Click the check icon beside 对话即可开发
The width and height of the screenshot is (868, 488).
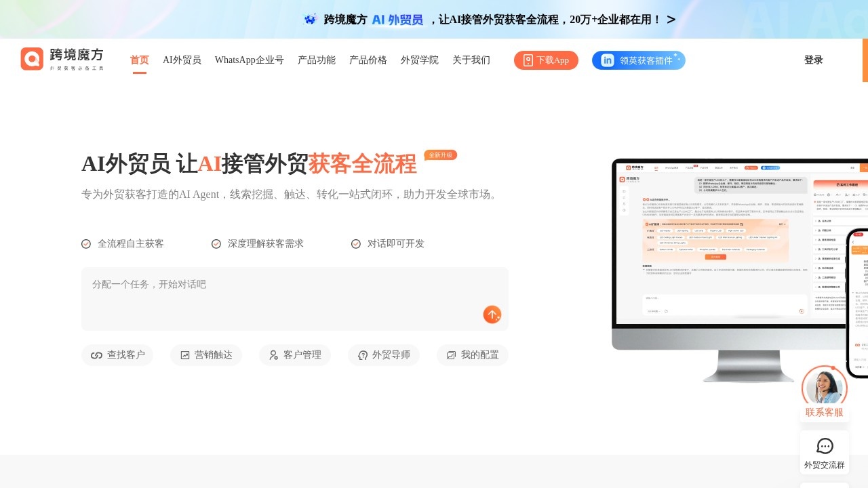click(x=356, y=244)
